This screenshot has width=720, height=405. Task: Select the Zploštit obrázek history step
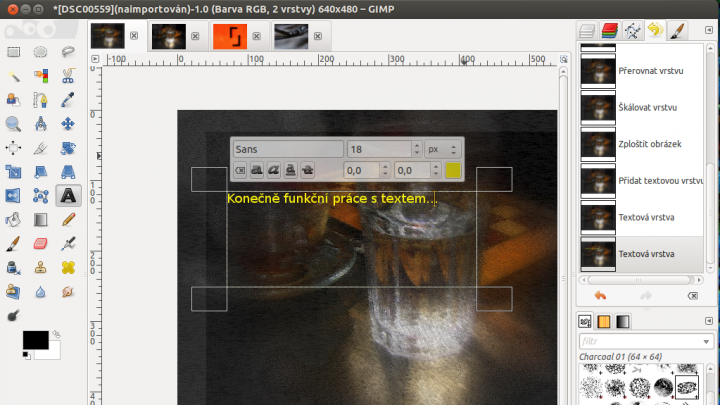(x=641, y=144)
